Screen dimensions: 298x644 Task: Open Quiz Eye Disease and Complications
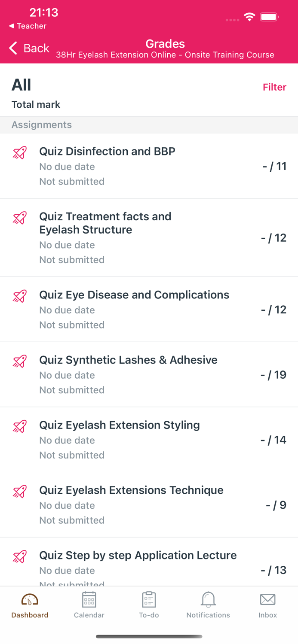(134, 295)
